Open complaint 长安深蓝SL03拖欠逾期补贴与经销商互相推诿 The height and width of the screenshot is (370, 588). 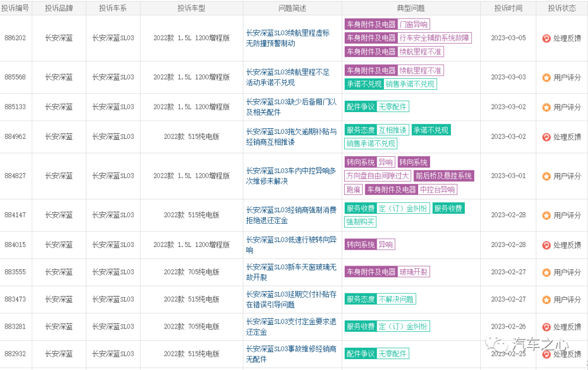coord(291,137)
